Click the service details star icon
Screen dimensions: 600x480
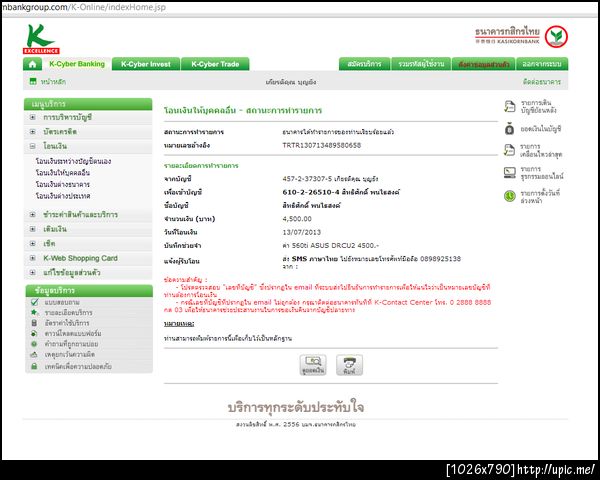34,312
